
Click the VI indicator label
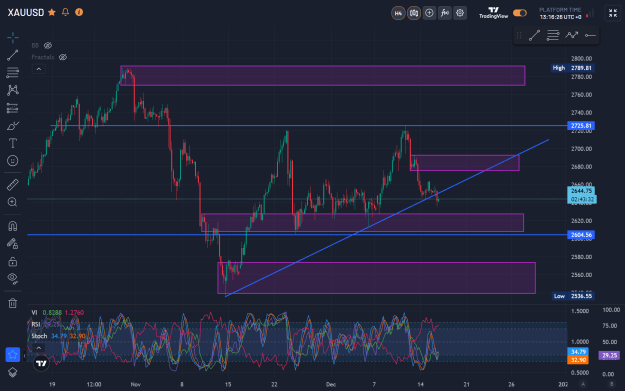tap(34, 312)
